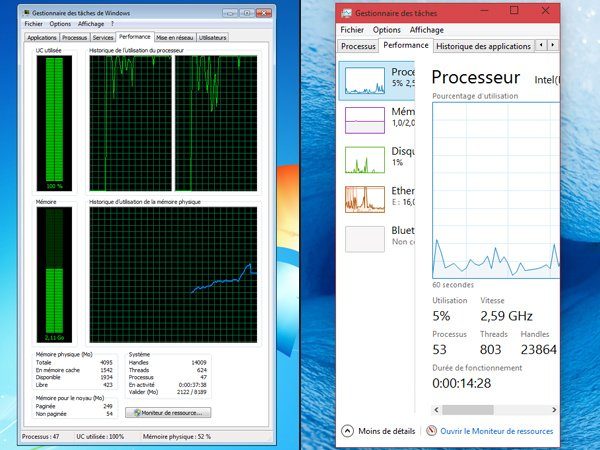Click the Threads value 803
This screenshot has height=450, width=600.
click(x=490, y=349)
